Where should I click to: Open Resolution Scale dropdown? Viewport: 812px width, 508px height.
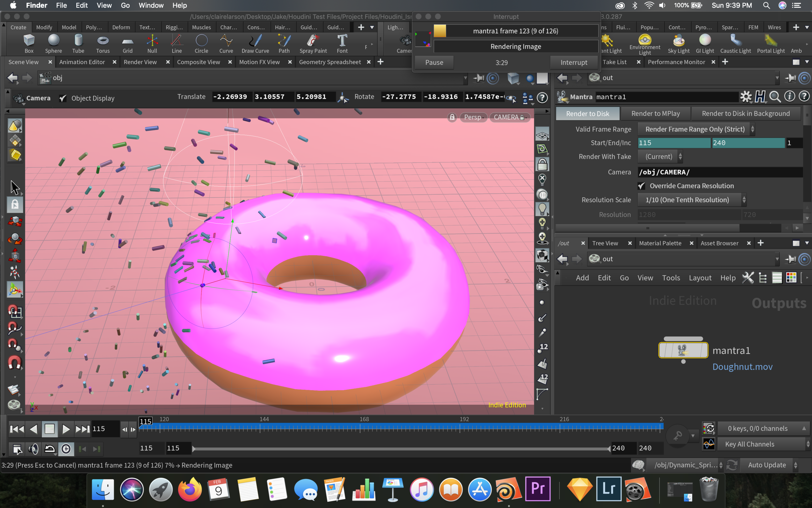(x=691, y=200)
